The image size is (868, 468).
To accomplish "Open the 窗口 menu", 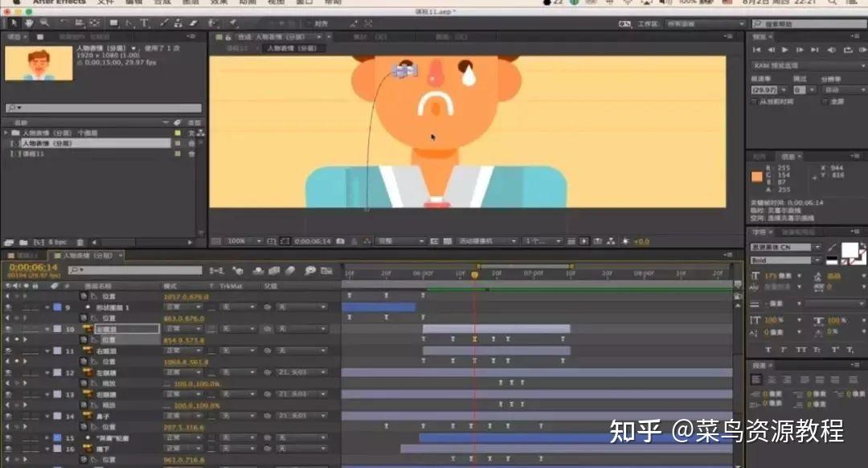I will [304, 2].
